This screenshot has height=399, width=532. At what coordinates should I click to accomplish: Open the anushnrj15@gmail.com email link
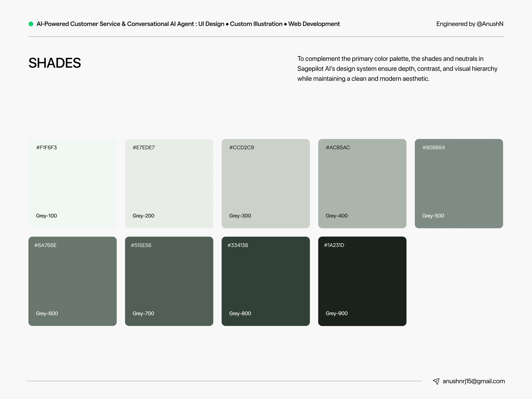pyautogui.click(x=473, y=381)
